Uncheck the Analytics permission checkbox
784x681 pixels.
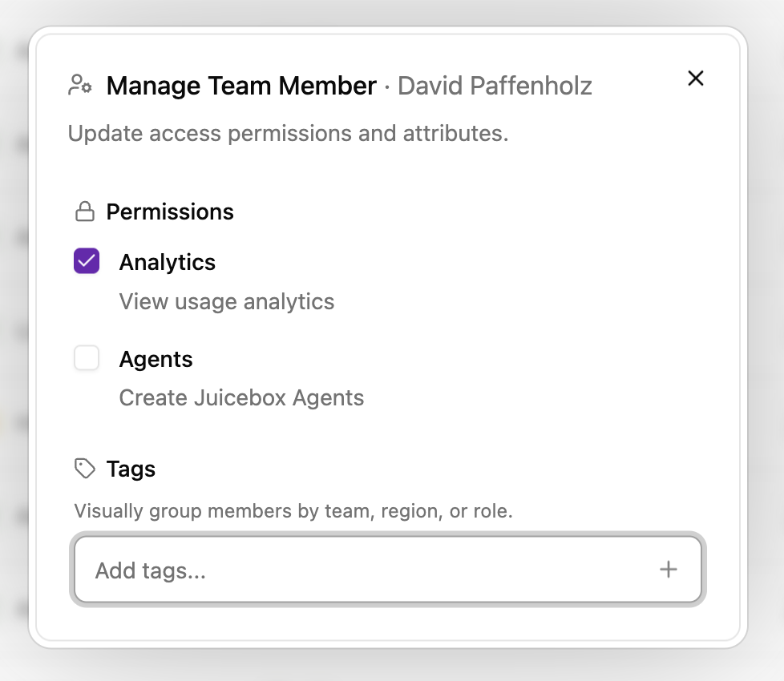pyautogui.click(x=87, y=261)
